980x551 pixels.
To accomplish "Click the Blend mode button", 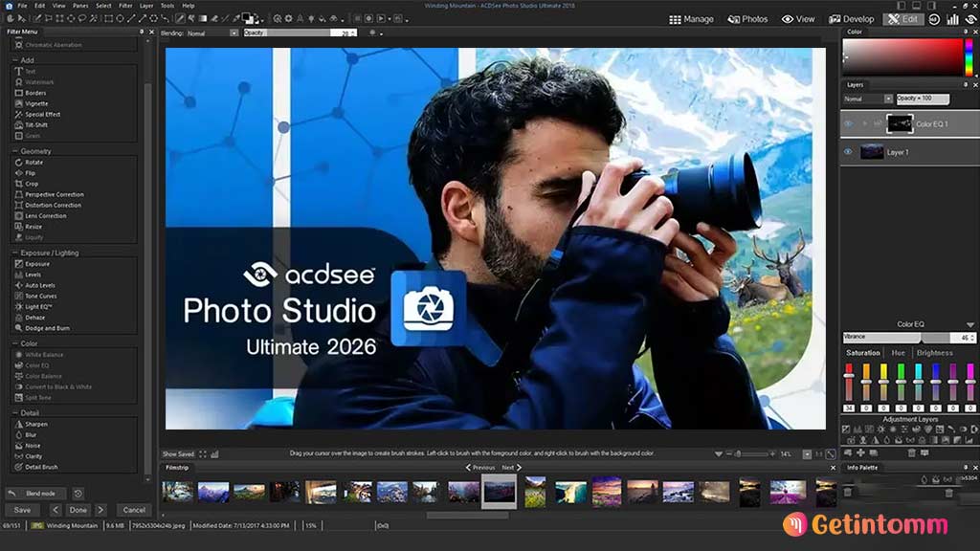I will tap(36, 494).
